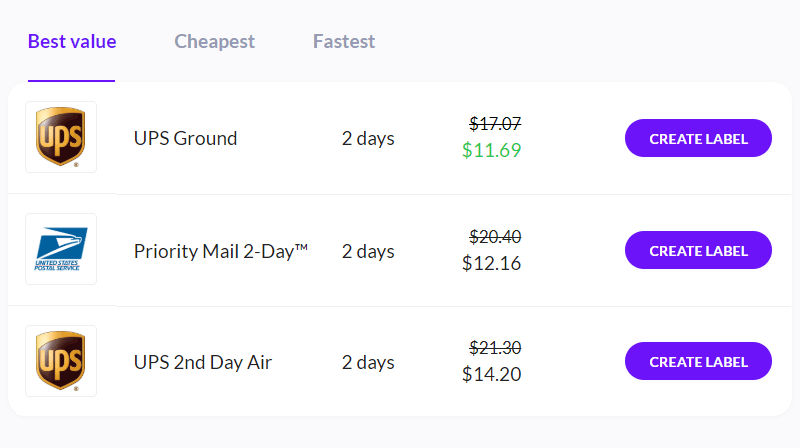Click the $14.20 2nd Day Air price
Viewport: 800px width, 448px height.
click(491, 375)
